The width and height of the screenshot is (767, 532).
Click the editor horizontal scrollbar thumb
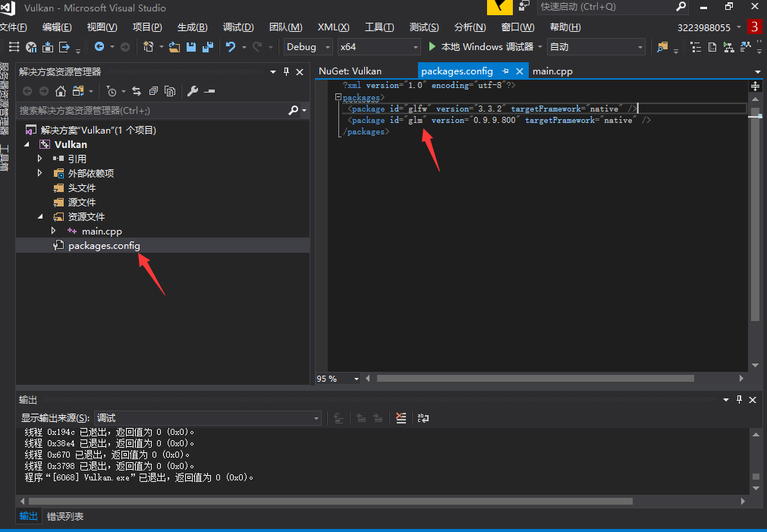pos(535,379)
